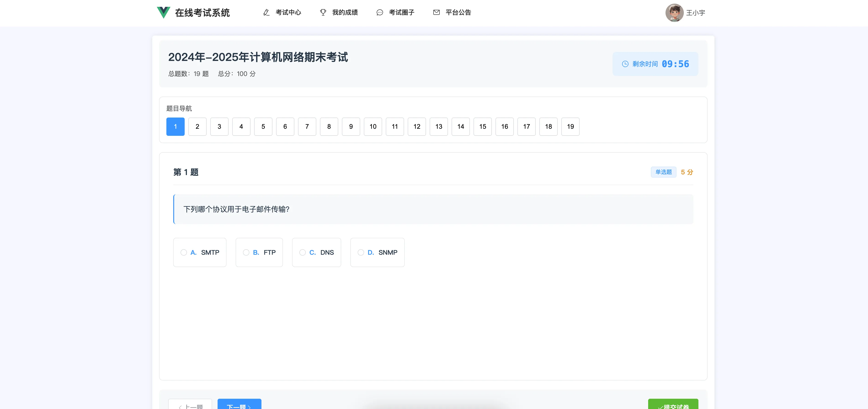Pick radio option D. SNMP
The image size is (868, 409).
361,252
